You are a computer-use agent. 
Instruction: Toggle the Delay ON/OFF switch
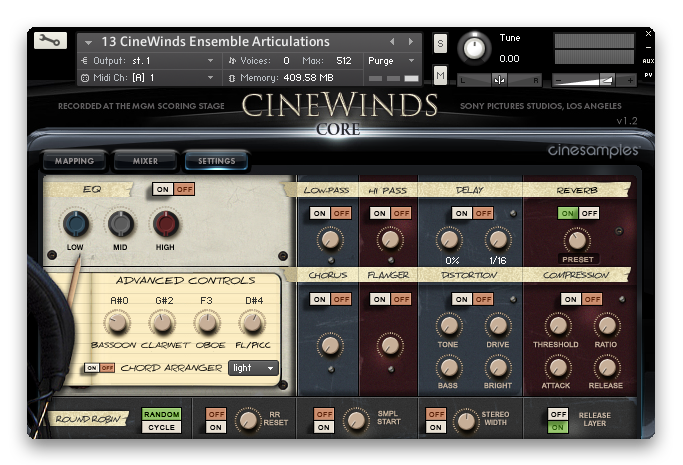pos(473,213)
